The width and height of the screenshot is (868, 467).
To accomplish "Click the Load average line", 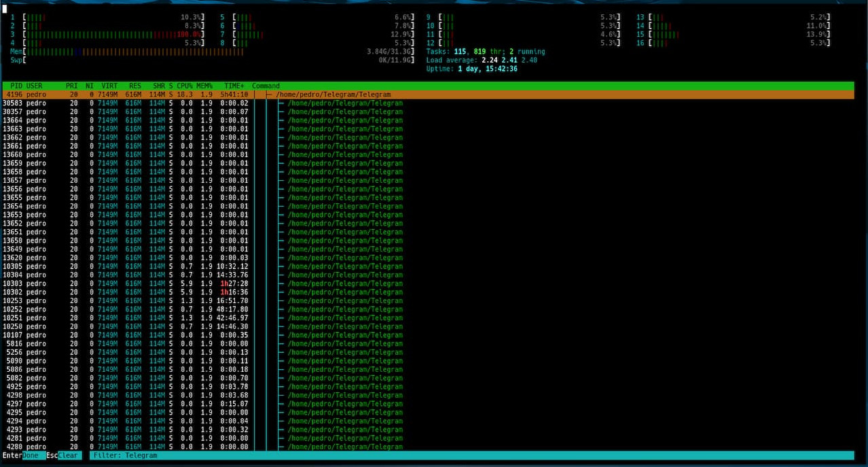I will click(482, 60).
